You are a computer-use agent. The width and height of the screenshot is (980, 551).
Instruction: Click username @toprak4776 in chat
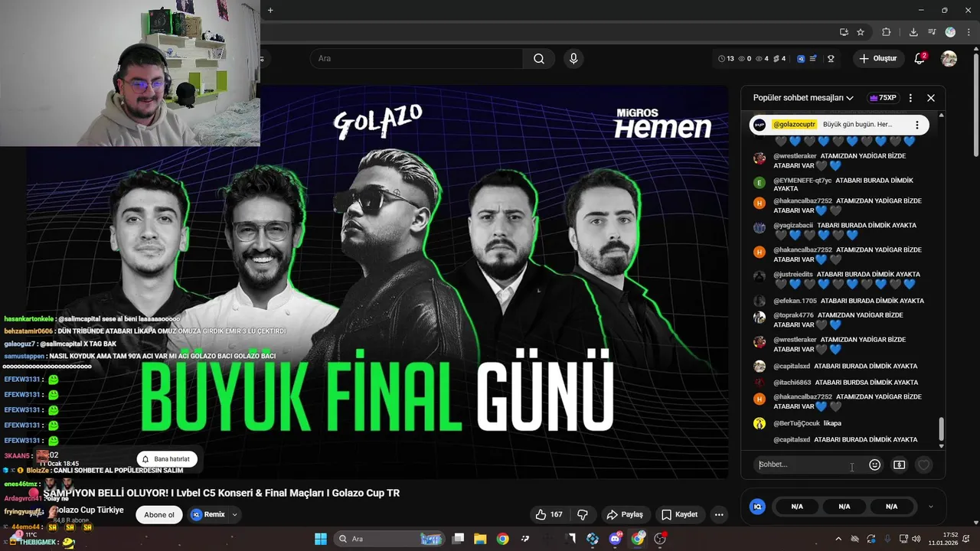pos(793,315)
